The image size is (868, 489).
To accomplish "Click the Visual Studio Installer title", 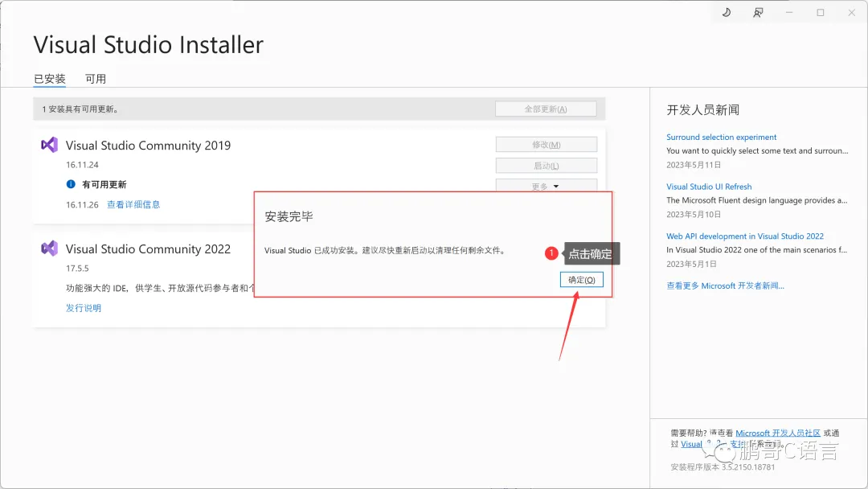I will pyautogui.click(x=149, y=45).
